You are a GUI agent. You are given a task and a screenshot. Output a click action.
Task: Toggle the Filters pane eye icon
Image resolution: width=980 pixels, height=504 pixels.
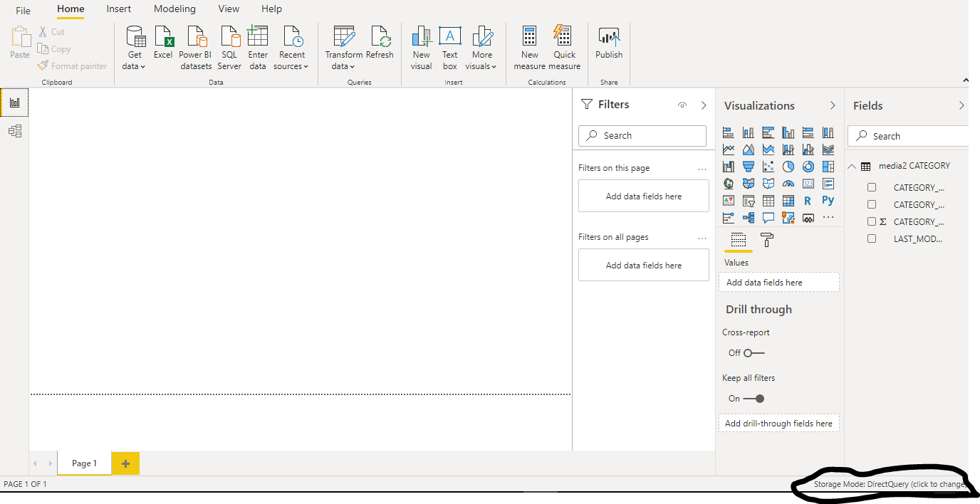682,105
